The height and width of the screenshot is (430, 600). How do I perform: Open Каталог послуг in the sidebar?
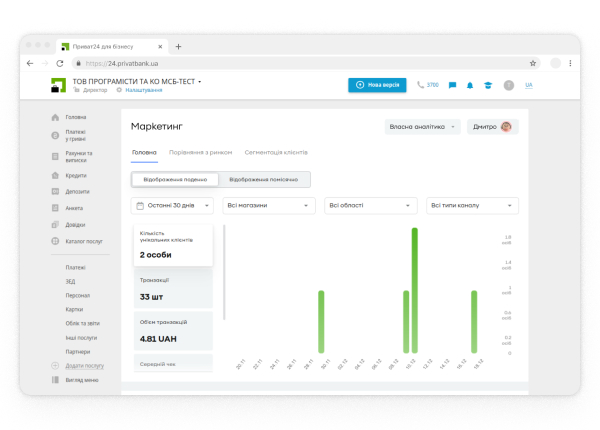84,241
